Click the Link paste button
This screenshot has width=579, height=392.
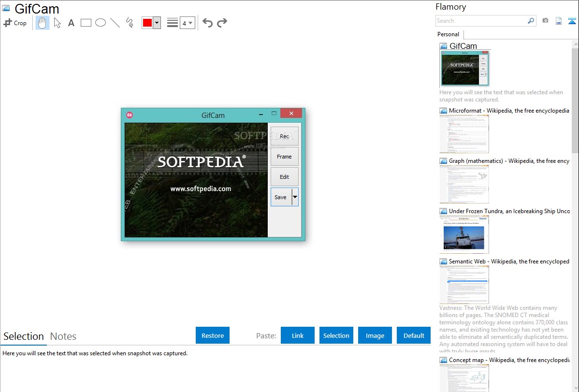pos(298,335)
